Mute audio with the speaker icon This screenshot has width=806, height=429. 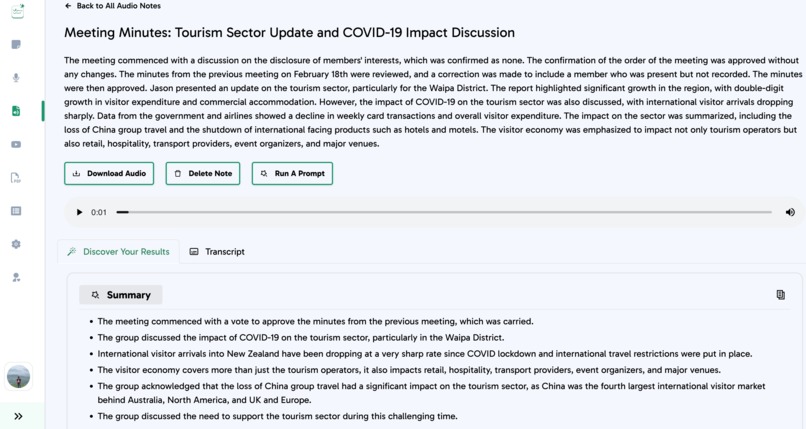[790, 212]
